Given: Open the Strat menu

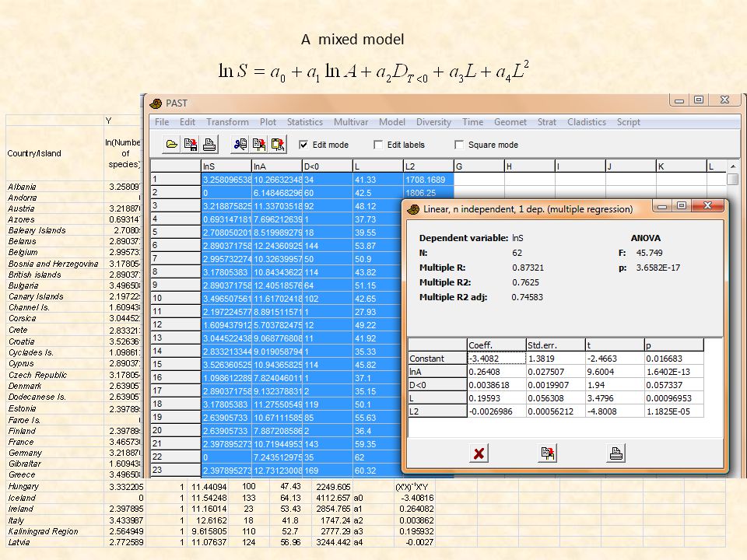Looking at the screenshot, I should [x=547, y=122].
